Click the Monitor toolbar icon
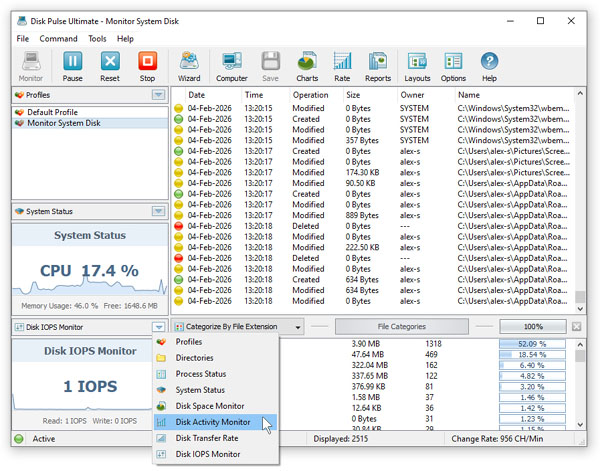The width and height of the screenshot is (600, 471). (x=31, y=66)
